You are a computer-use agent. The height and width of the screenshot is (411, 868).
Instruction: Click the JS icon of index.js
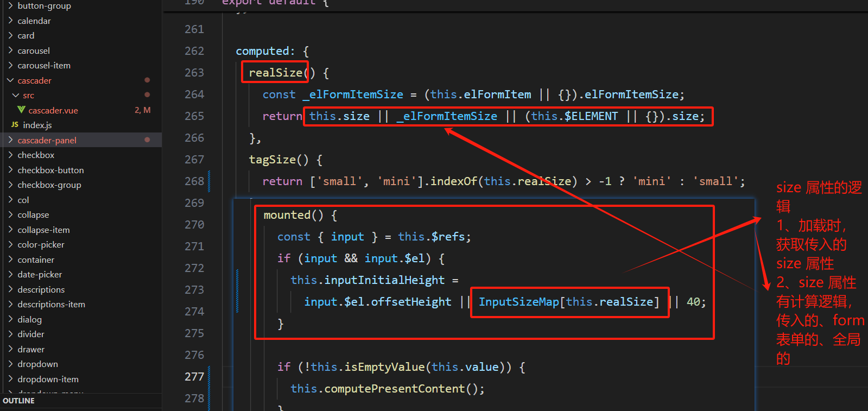[15, 125]
